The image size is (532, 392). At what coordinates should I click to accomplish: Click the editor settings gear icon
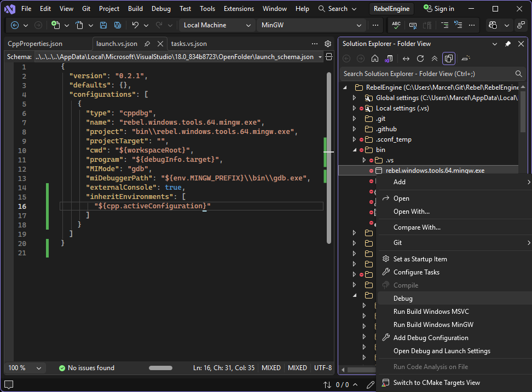328,44
